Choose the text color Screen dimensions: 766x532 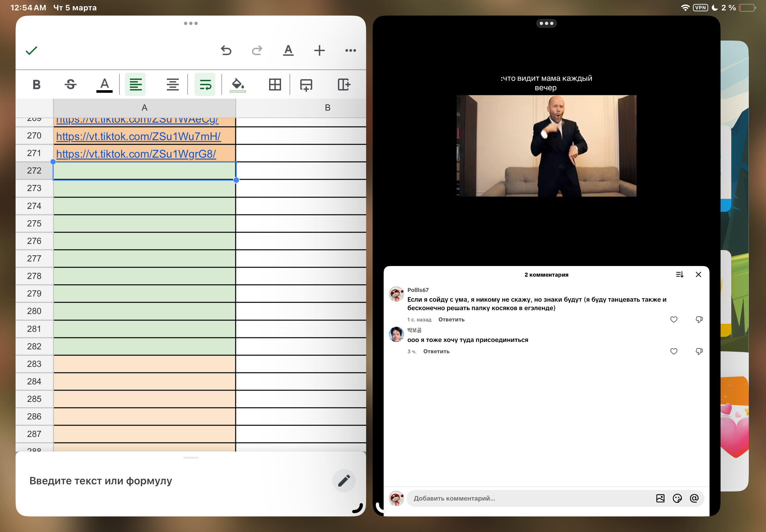click(x=105, y=85)
